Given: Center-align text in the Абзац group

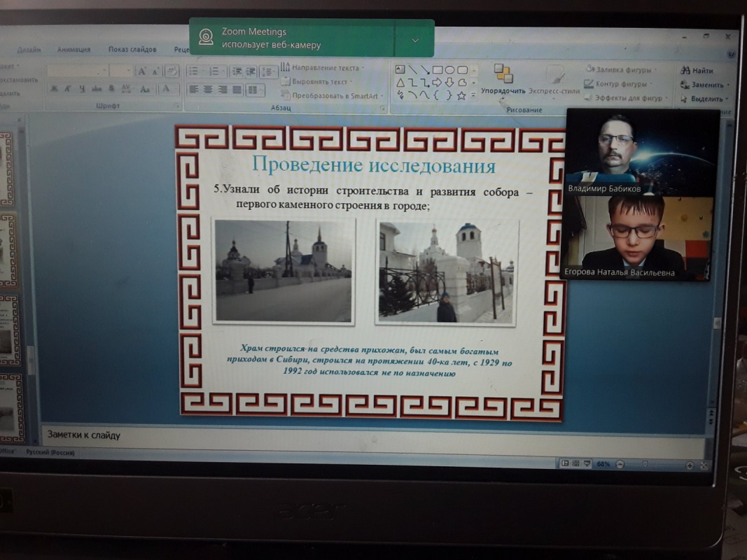Looking at the screenshot, I should [x=208, y=90].
